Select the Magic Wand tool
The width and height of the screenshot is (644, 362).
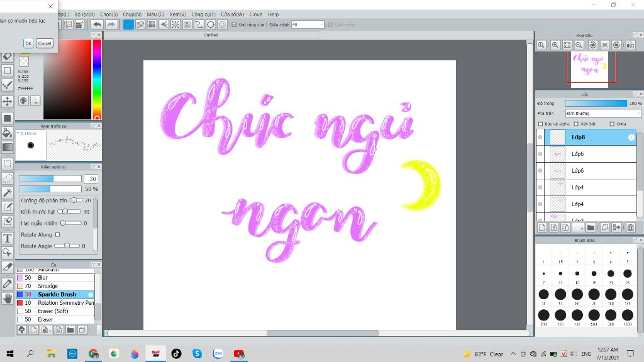coord(8,192)
